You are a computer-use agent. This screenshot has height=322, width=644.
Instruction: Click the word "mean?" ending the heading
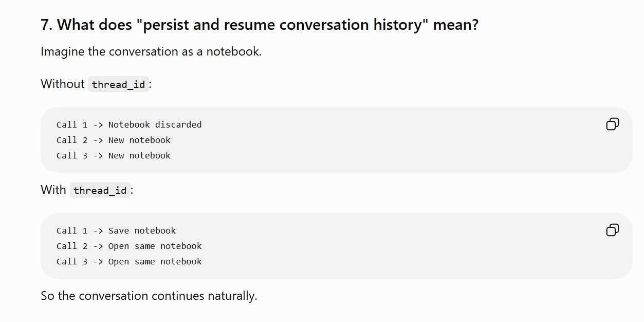456,25
